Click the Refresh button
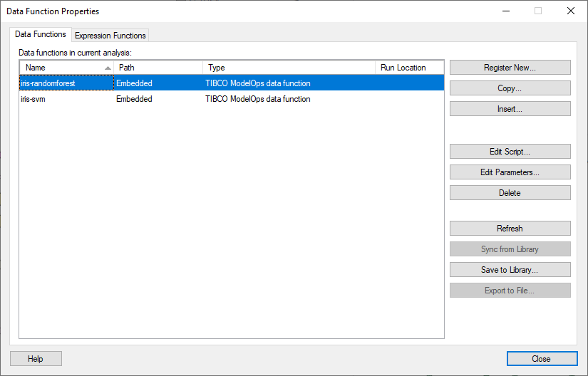588x376 pixels. click(510, 229)
